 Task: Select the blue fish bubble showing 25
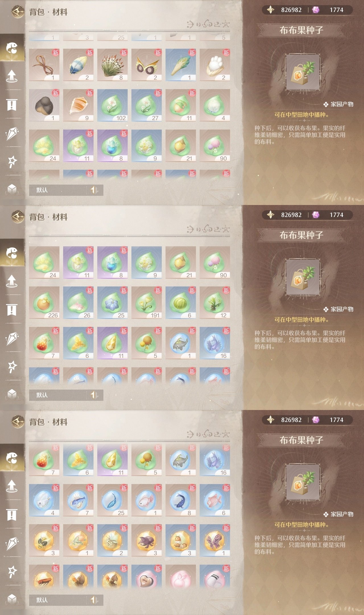coord(112,500)
